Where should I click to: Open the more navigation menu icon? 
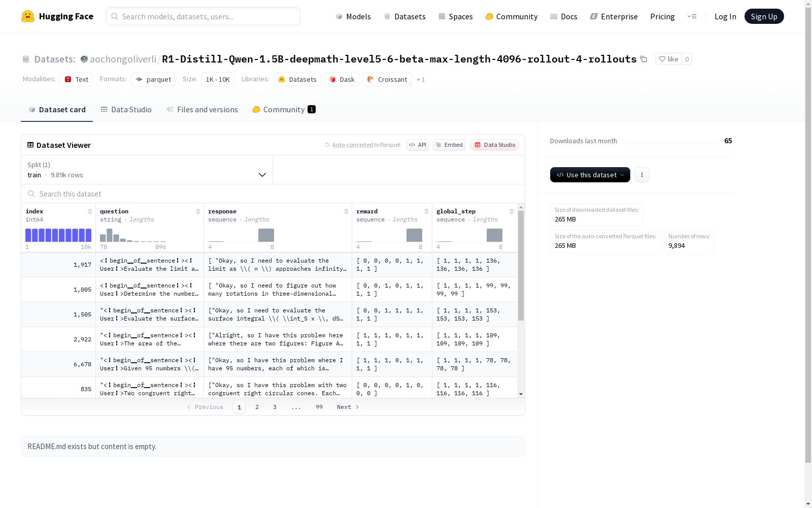tap(692, 16)
